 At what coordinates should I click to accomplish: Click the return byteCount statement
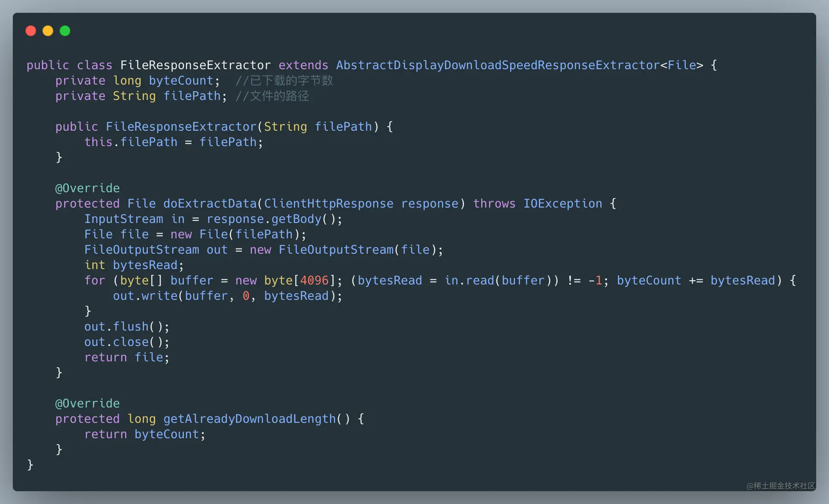point(145,434)
